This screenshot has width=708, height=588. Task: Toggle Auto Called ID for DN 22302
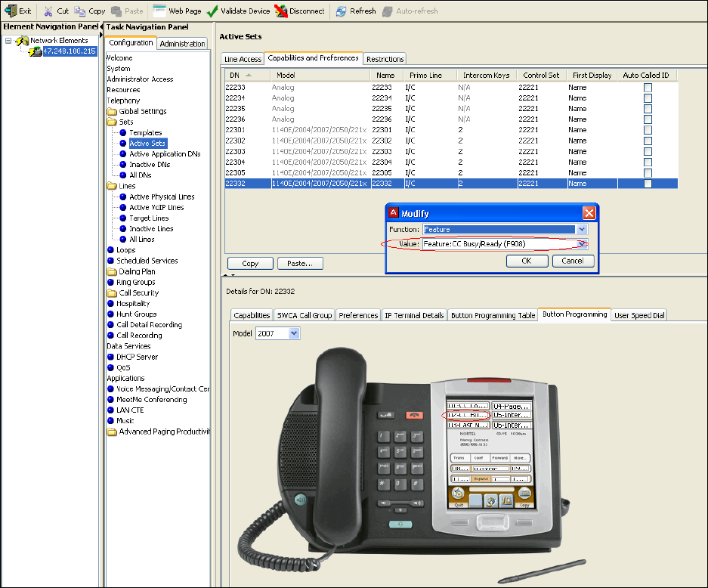(648, 141)
